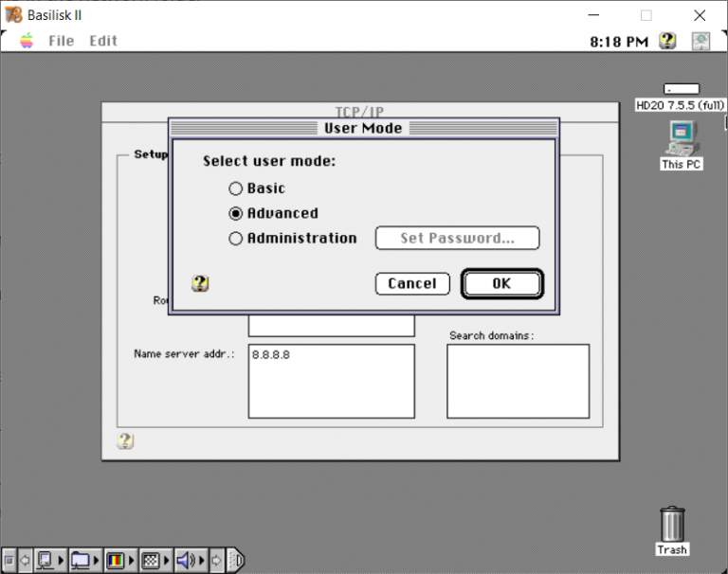The image size is (728, 574).
Task: Click the 'Search domains:' label
Action: (x=492, y=335)
